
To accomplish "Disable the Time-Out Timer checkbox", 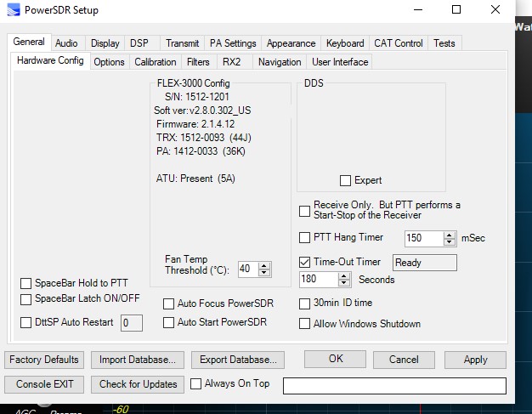I will pyautogui.click(x=305, y=262).
